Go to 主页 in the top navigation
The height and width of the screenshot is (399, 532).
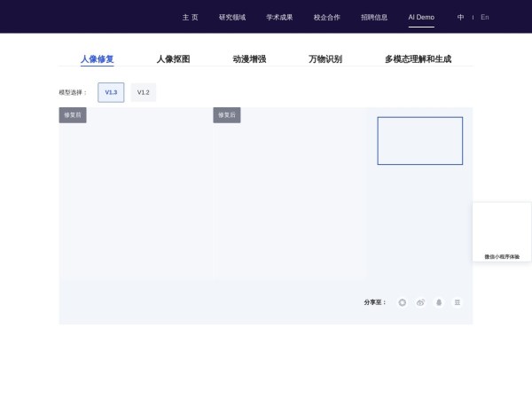coord(190,17)
